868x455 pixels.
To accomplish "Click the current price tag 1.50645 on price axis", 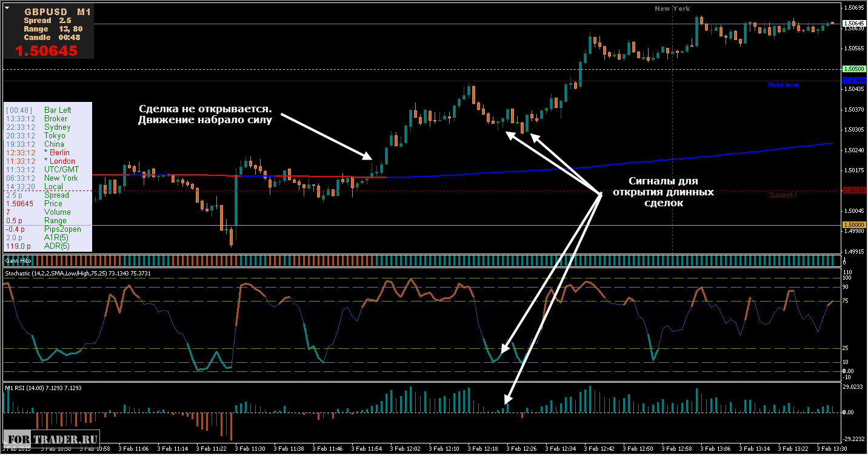I will click(x=853, y=24).
